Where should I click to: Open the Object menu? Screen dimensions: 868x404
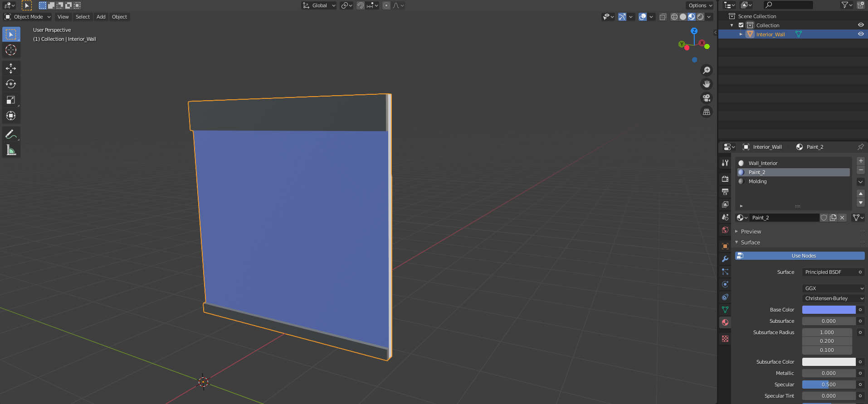pyautogui.click(x=120, y=17)
